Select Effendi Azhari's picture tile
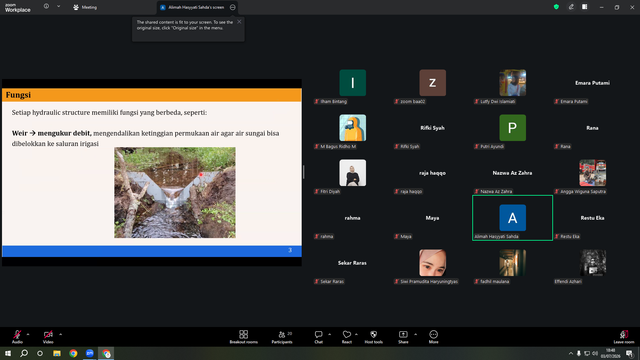 click(x=593, y=263)
